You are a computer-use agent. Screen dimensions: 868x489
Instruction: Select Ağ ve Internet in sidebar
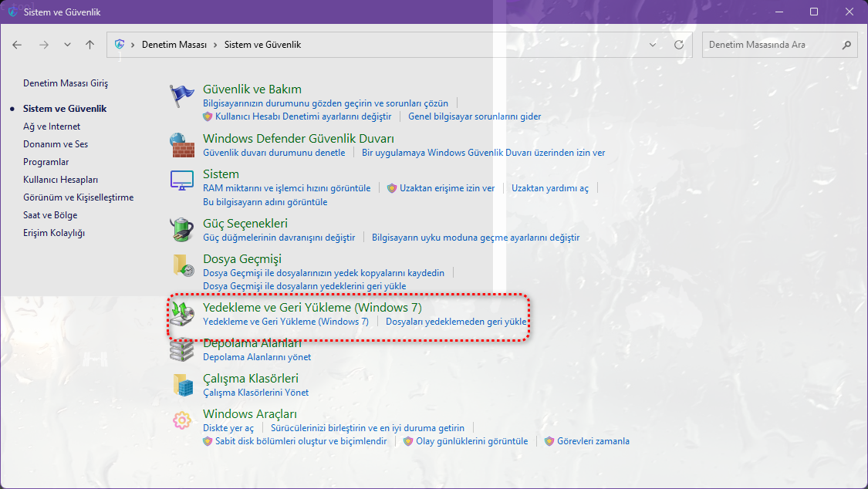(52, 126)
